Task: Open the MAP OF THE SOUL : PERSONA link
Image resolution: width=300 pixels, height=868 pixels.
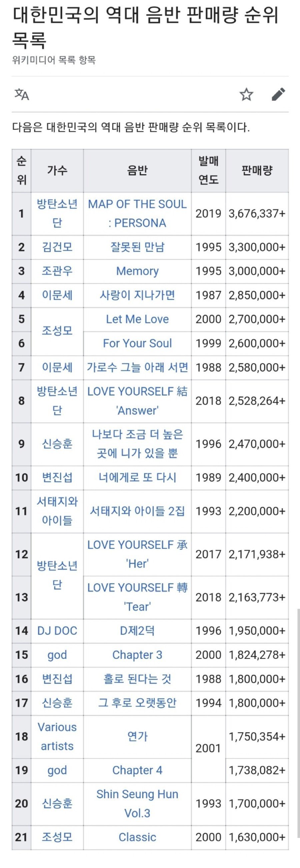Action: point(137,213)
